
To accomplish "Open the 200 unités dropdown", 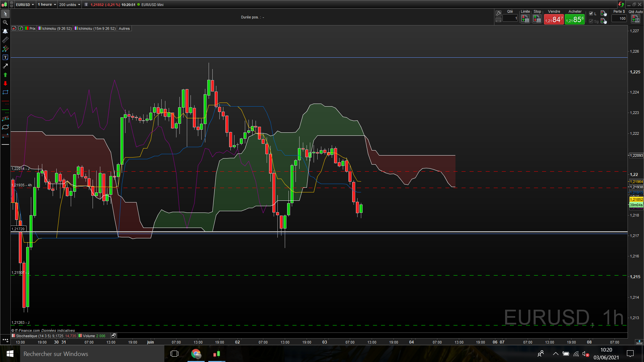I will [70, 5].
